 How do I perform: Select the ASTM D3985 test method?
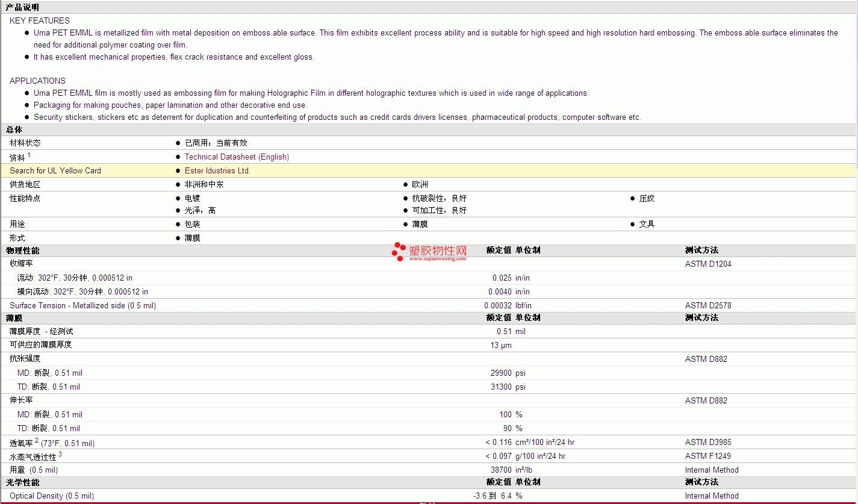pos(708,443)
